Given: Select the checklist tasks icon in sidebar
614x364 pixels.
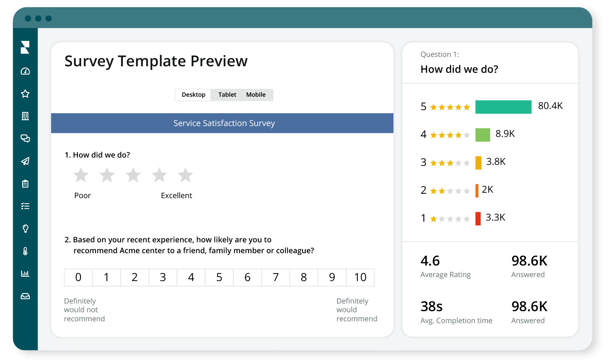Looking at the screenshot, I should click(25, 206).
